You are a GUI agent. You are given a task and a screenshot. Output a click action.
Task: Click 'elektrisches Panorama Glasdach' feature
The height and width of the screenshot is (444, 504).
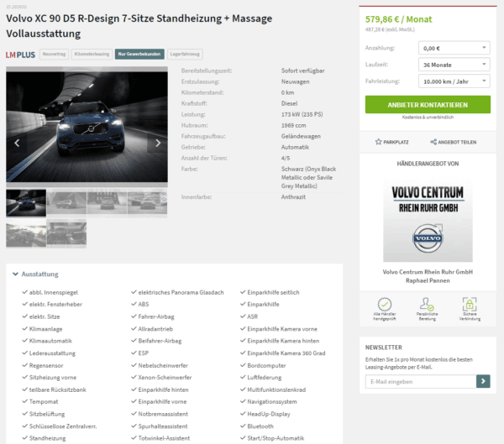click(181, 292)
